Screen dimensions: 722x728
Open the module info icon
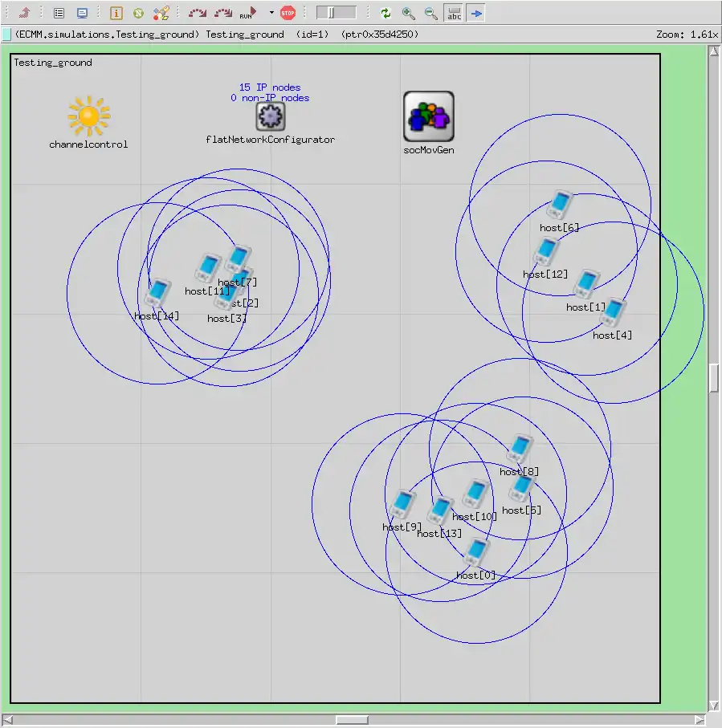pos(116,13)
